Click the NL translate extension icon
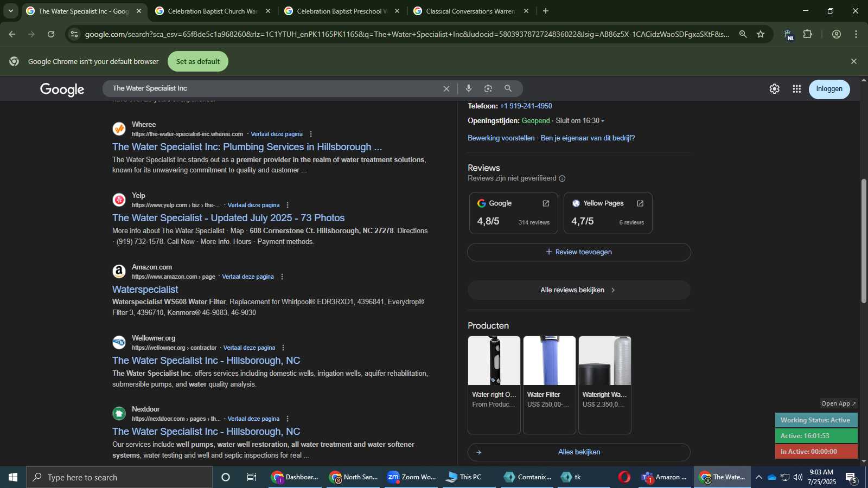 (x=788, y=35)
